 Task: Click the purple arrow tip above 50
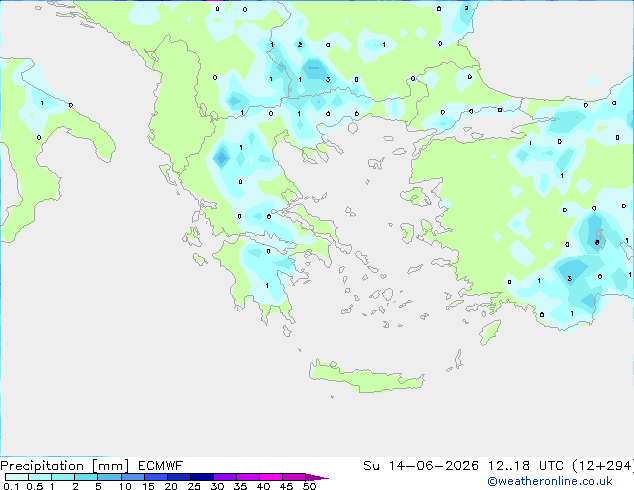tap(317, 477)
